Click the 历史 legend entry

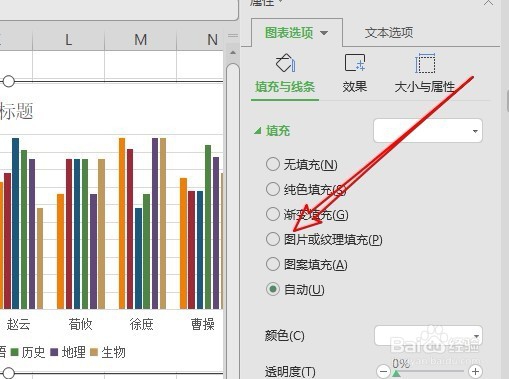28,352
